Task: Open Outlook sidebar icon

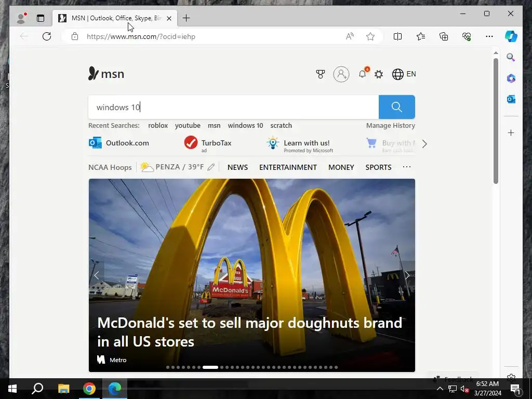Action: (x=511, y=99)
